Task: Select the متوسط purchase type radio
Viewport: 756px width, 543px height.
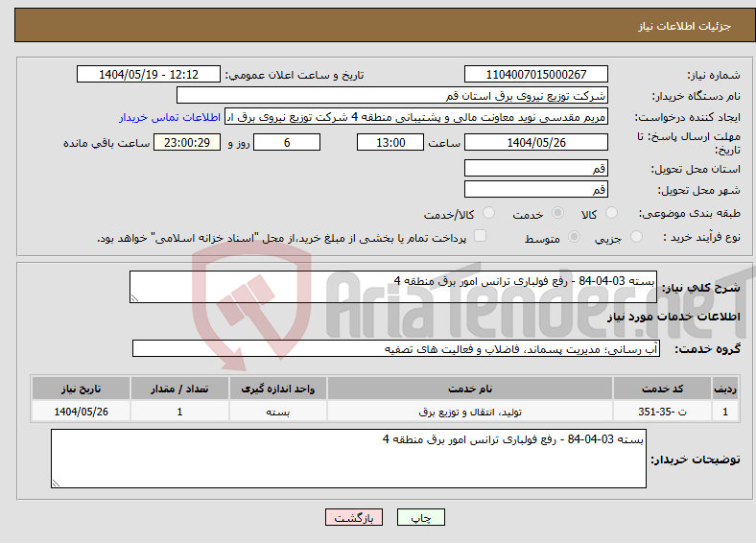Action: coord(575,237)
